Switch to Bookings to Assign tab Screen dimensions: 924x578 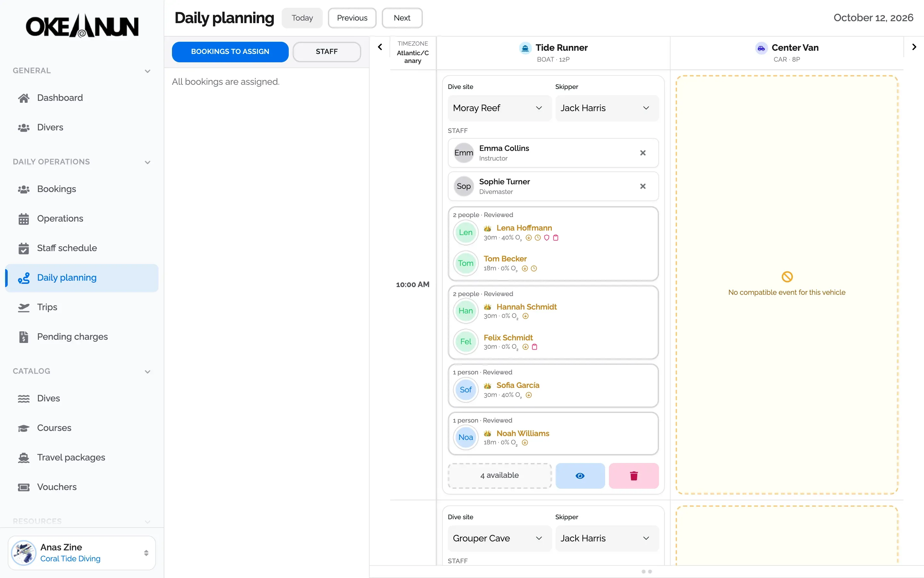[230, 52]
